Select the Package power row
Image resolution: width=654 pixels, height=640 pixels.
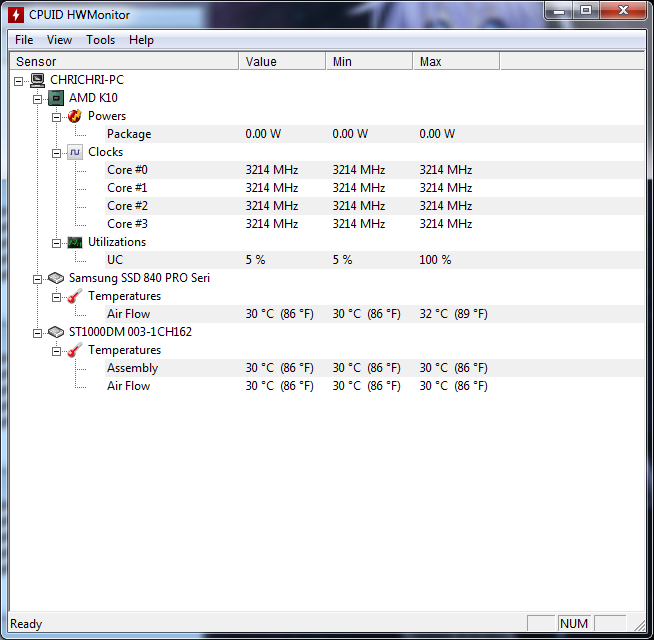click(x=374, y=134)
